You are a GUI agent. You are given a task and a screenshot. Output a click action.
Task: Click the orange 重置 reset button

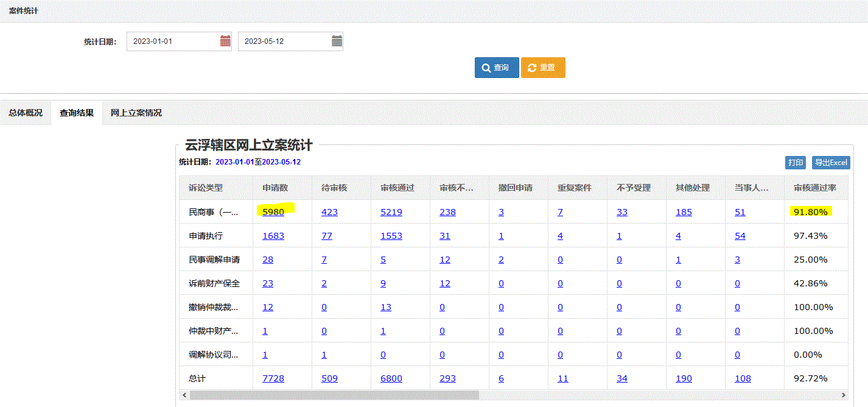[543, 68]
